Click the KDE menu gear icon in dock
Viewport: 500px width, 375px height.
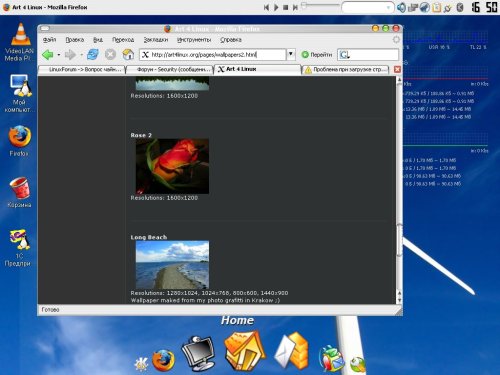[141, 364]
